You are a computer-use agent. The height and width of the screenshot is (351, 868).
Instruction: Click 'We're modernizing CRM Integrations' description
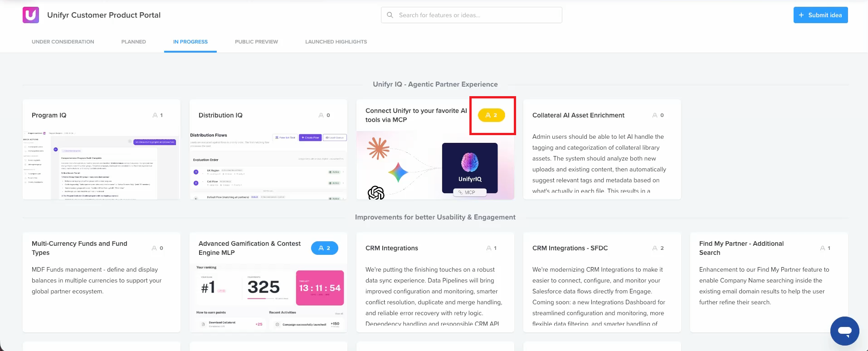point(599,297)
